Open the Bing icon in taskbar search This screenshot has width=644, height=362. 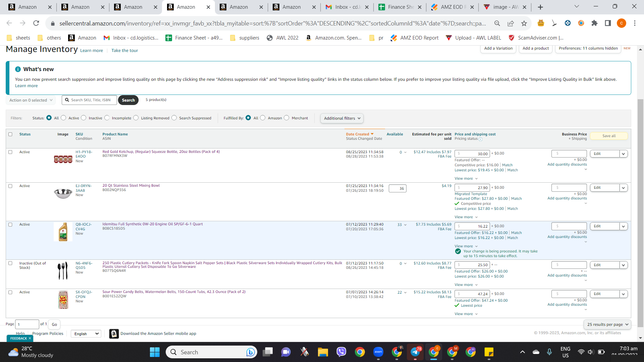[250, 352]
